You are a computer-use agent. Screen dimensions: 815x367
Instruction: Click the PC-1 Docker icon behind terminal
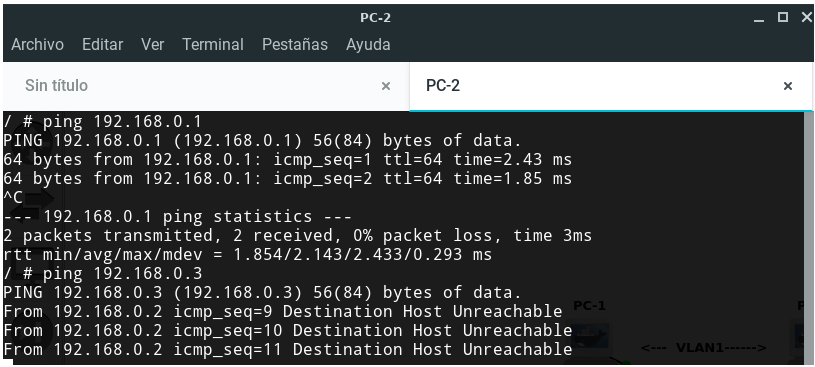click(591, 336)
